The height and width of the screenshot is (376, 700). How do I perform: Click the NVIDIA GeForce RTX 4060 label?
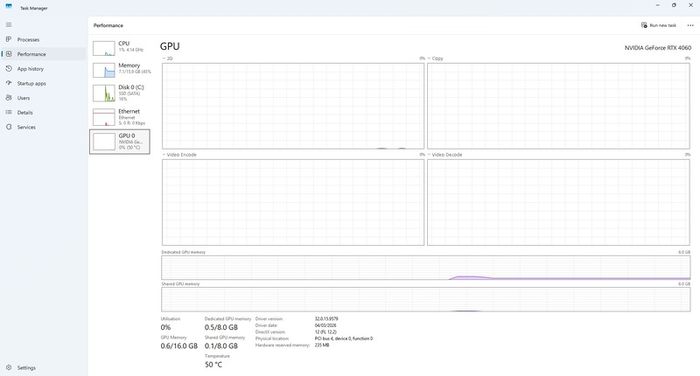(x=658, y=48)
